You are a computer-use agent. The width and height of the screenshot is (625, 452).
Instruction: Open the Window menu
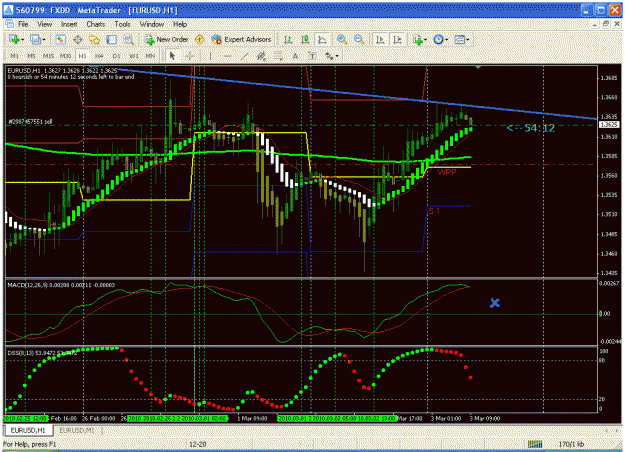click(x=151, y=24)
